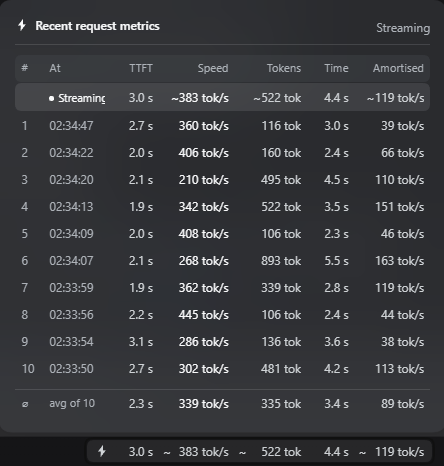Screen dimensions: 444x466
Task: Select request row 8 at 02:33:56
Action: 222,315
